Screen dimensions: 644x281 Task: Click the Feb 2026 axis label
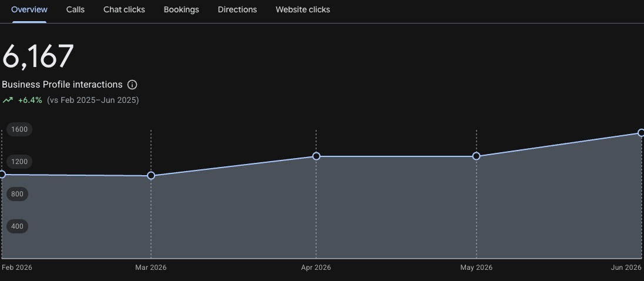point(17,267)
